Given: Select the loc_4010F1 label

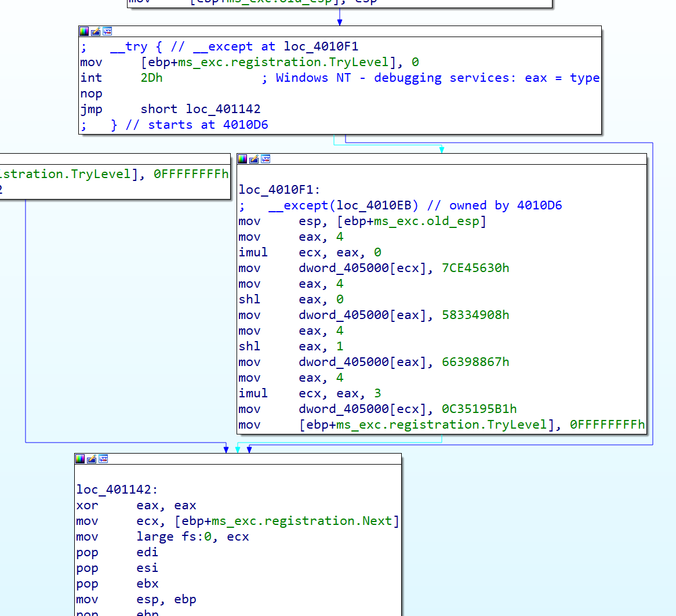Looking at the screenshot, I should coord(279,190).
